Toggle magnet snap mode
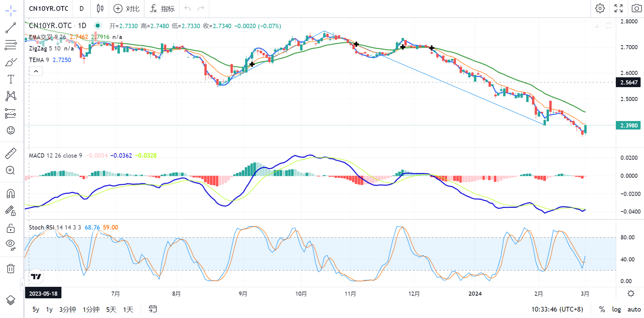Viewport: 644px width, 318px height. [11, 194]
